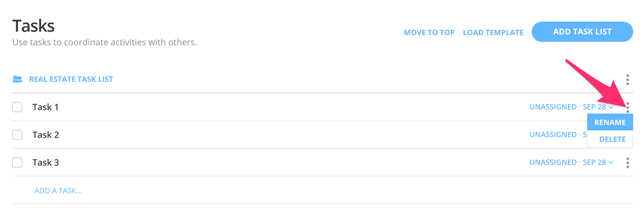Expand the assignee dropdown for Task 1
This screenshot has width=644, height=223.
(611, 107)
